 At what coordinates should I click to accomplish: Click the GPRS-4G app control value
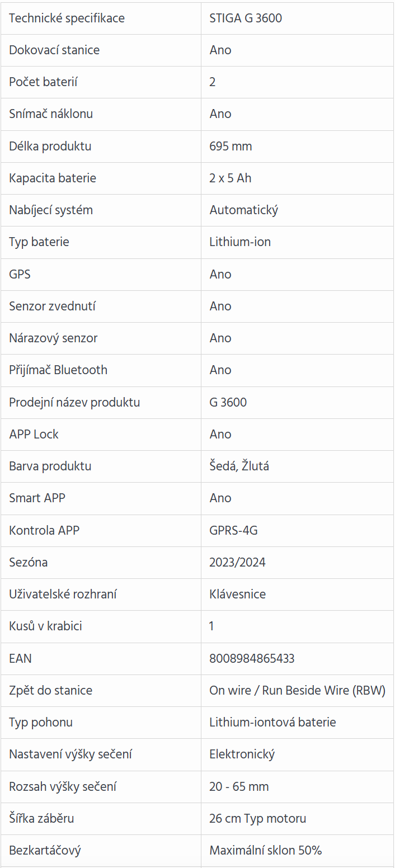tap(233, 530)
